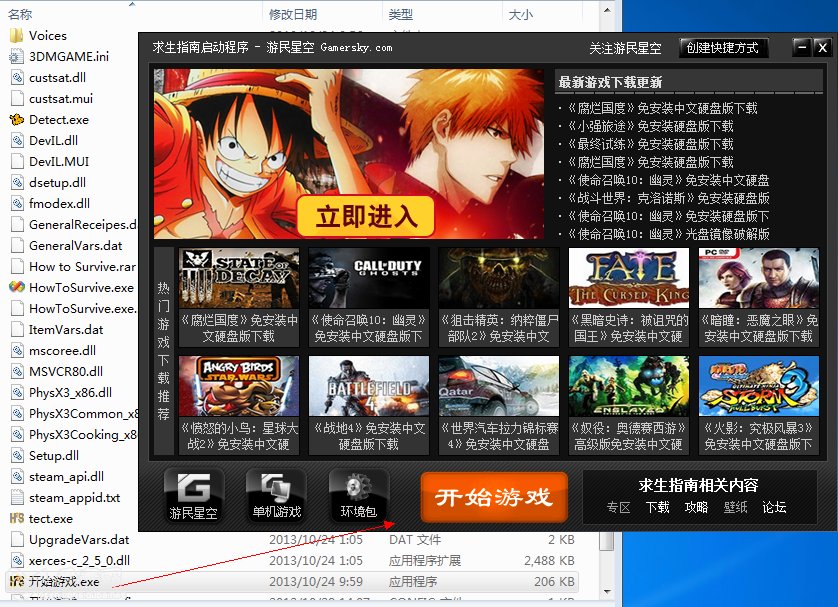Select the UpgradeVars.dat file name
838x607 pixels.
pyautogui.click(x=79, y=540)
